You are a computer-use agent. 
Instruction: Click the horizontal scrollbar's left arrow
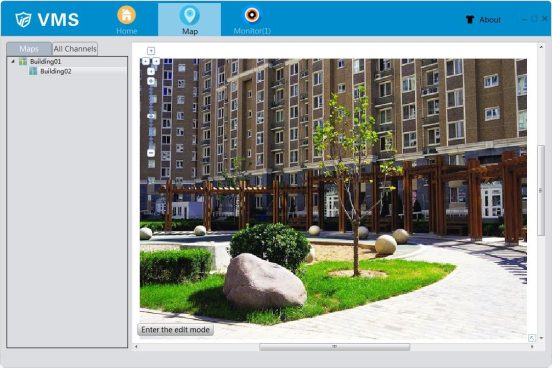[x=136, y=347]
